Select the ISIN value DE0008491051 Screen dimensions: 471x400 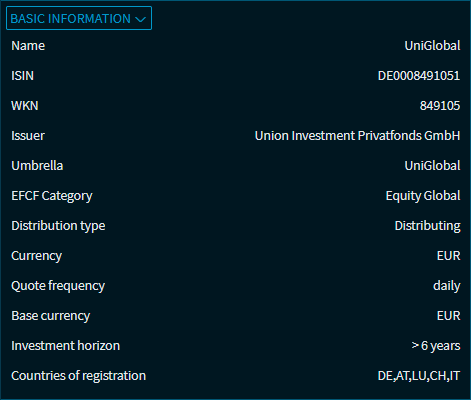click(419, 76)
